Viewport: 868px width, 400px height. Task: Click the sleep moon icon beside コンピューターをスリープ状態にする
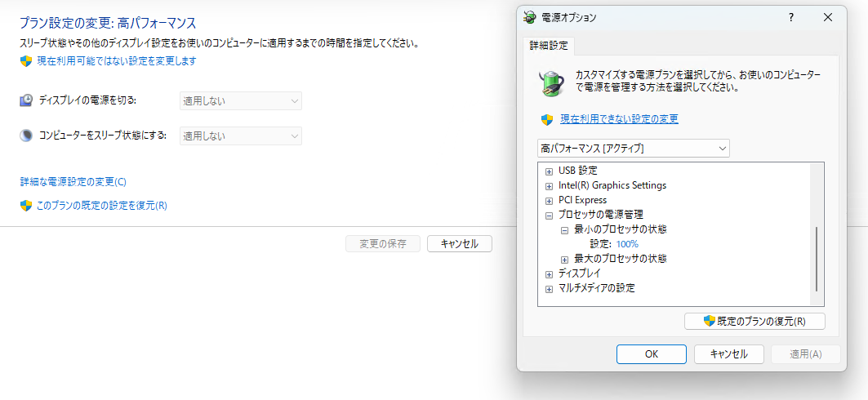click(26, 136)
